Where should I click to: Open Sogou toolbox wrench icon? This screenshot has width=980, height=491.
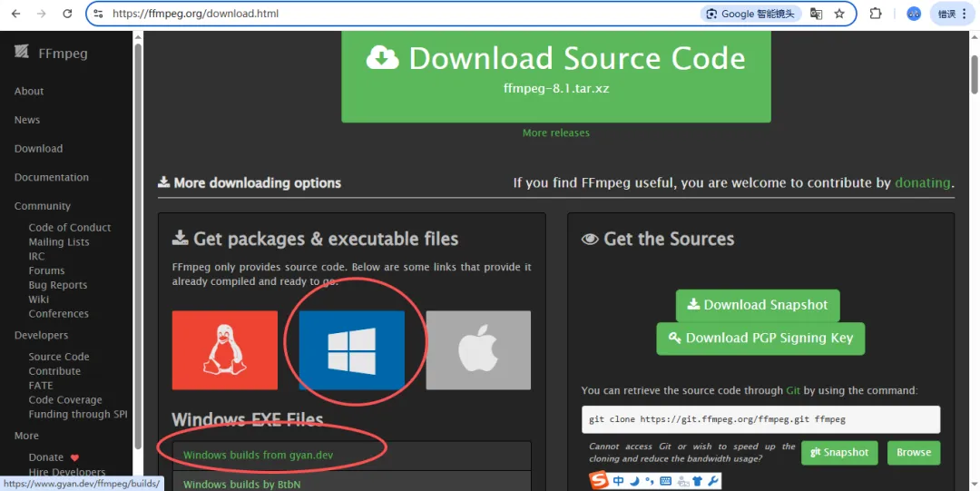713,481
